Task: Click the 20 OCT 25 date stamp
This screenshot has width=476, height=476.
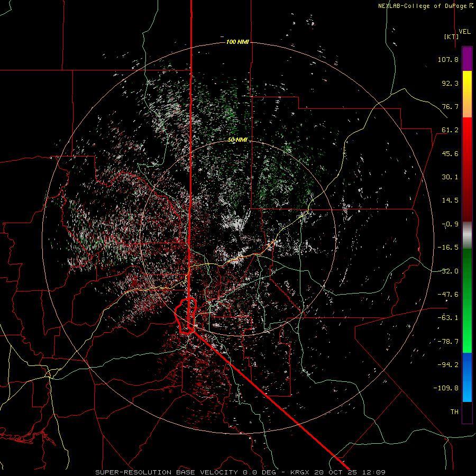Action: point(335,472)
